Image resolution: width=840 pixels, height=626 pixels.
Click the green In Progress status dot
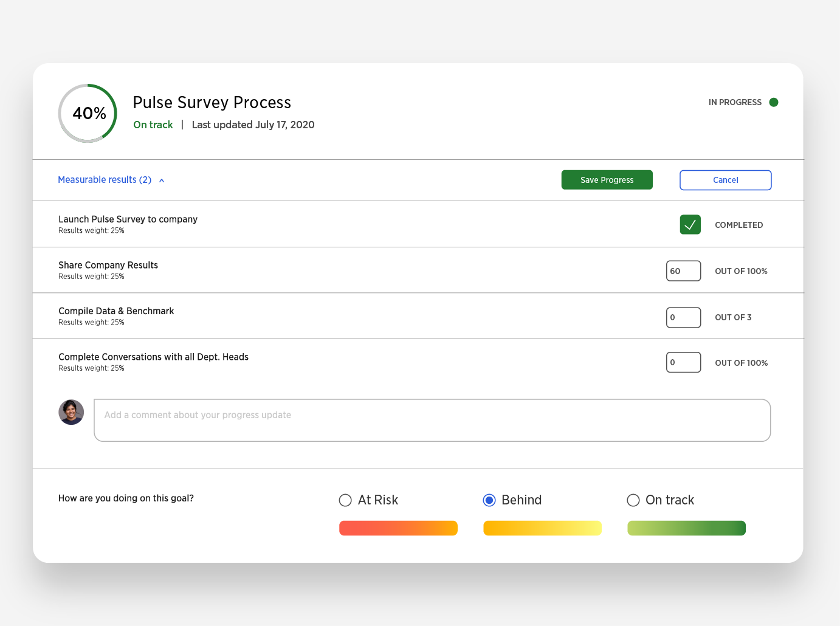tap(774, 102)
